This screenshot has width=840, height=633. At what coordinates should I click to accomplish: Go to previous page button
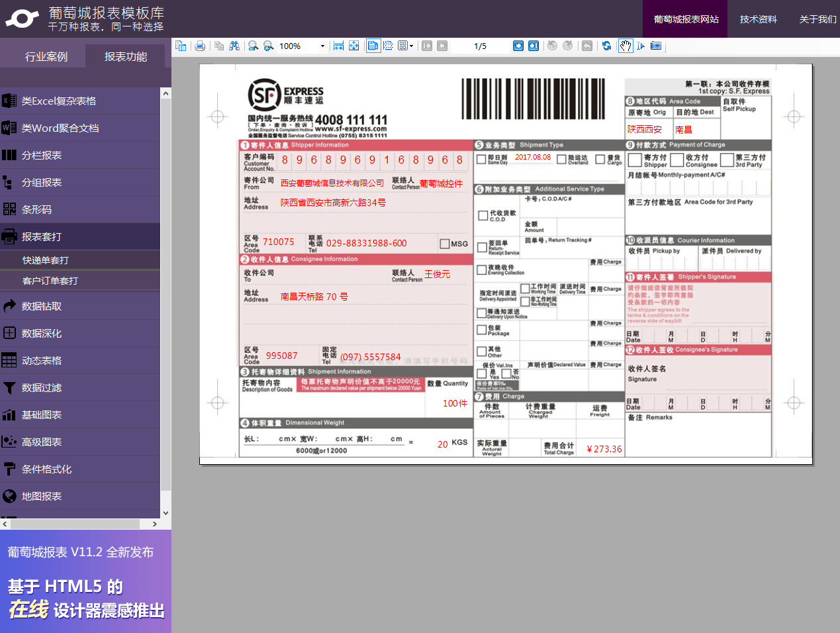(x=442, y=46)
